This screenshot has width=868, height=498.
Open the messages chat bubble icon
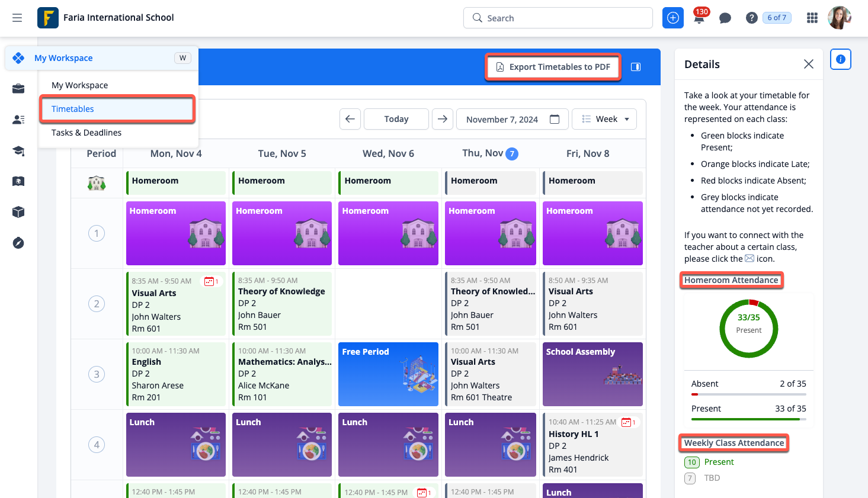725,18
